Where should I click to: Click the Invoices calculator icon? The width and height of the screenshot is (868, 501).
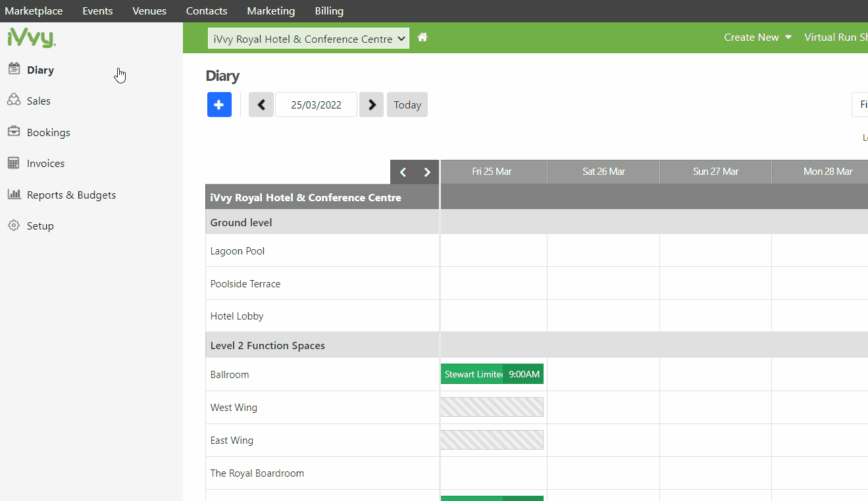(14, 163)
